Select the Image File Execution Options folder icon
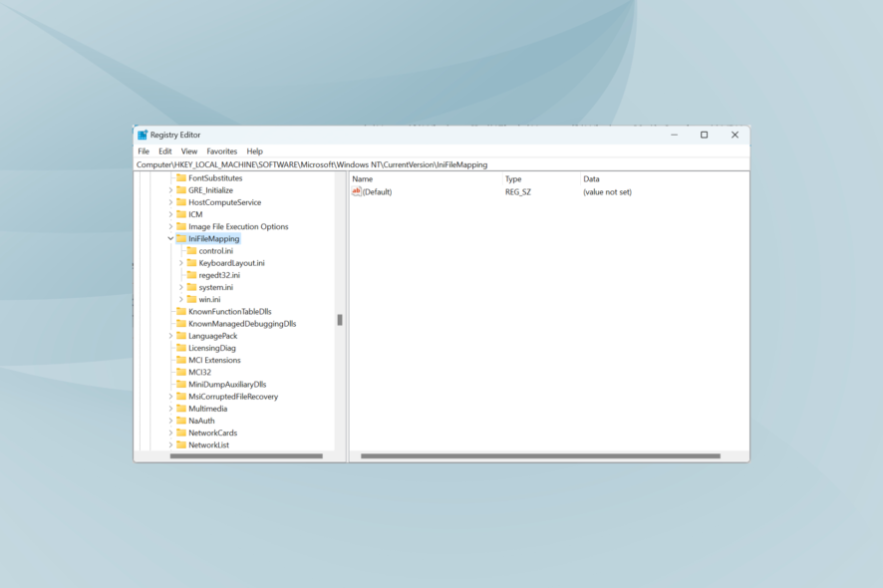This screenshot has height=588, width=883. [181, 226]
